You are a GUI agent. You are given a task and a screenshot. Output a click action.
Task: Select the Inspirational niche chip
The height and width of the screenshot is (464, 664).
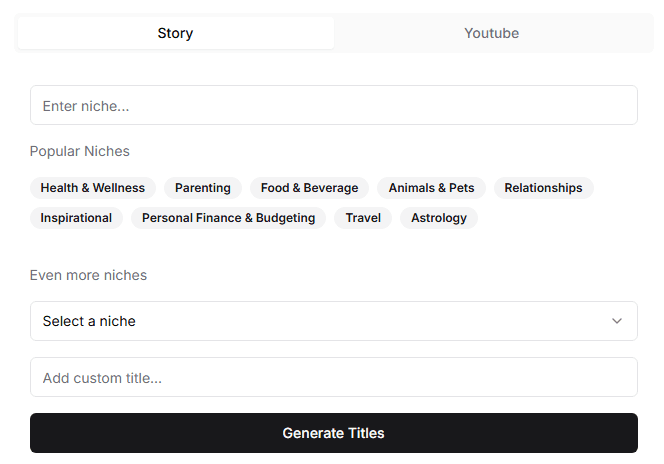(76, 218)
